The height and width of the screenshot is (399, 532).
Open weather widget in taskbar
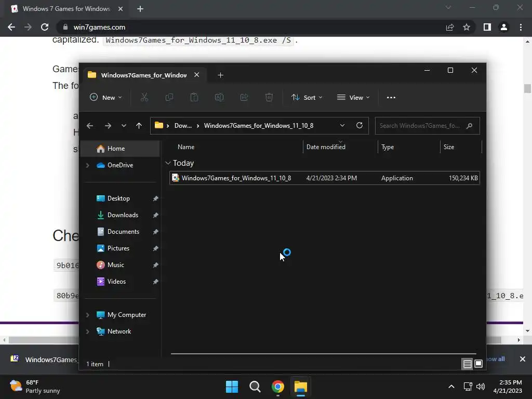point(35,387)
